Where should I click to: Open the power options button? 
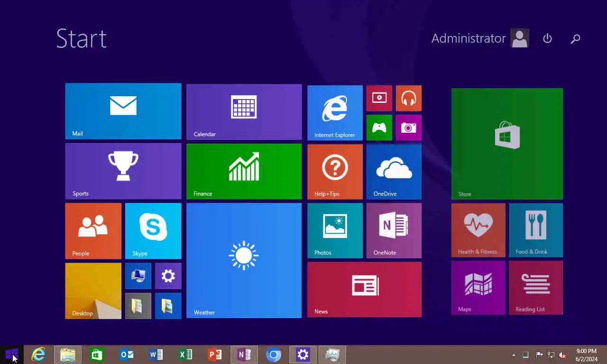click(x=547, y=38)
